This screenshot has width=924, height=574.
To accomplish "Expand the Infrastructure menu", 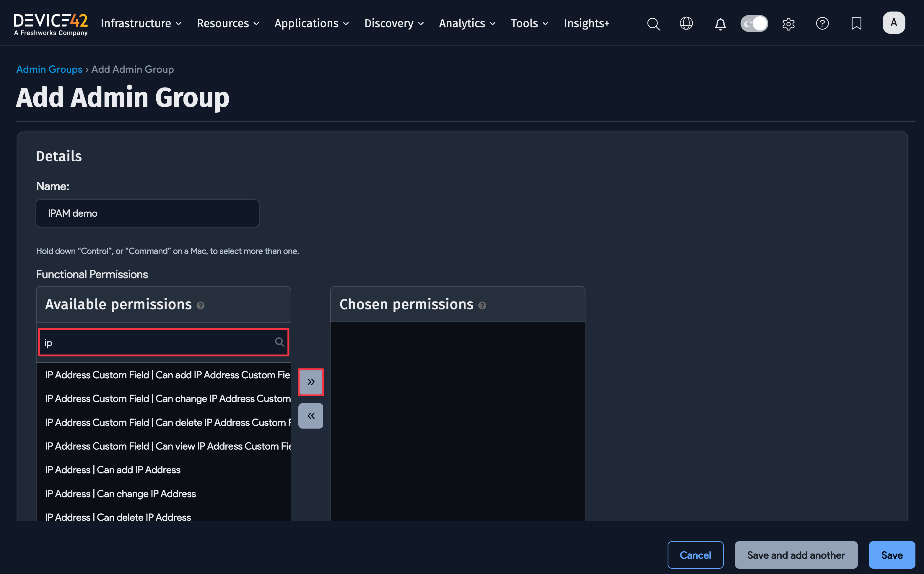I will (x=141, y=23).
